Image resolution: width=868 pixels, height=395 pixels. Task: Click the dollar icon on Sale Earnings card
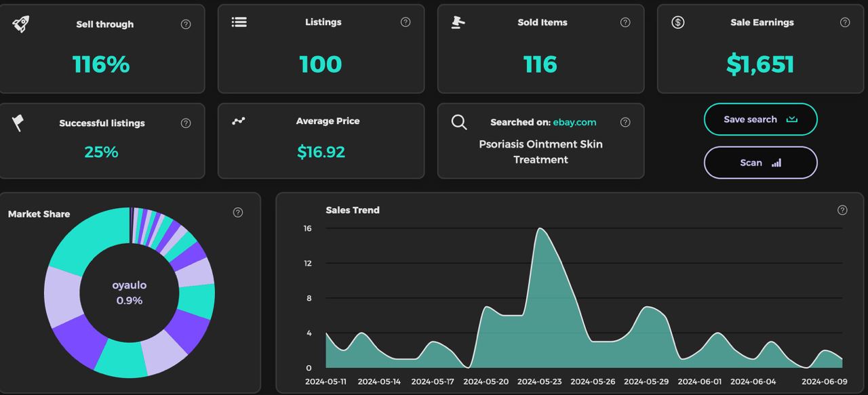(677, 22)
